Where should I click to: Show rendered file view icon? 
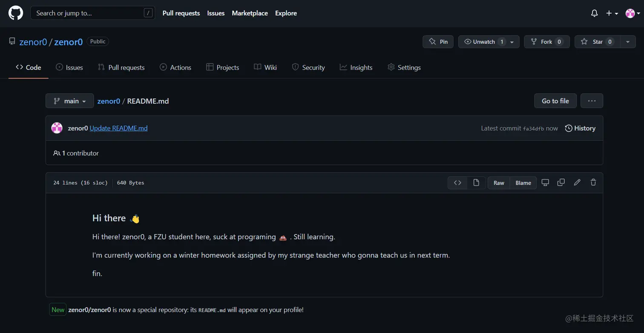click(476, 182)
